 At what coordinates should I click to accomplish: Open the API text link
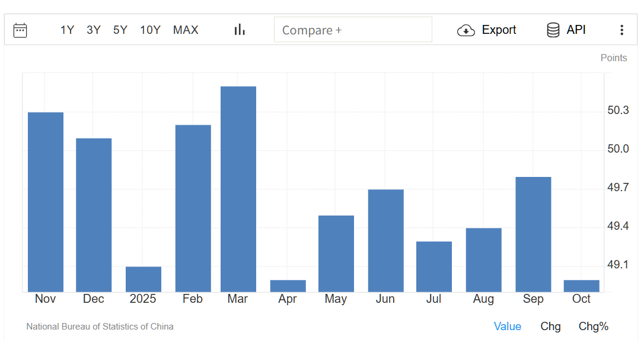coord(576,30)
